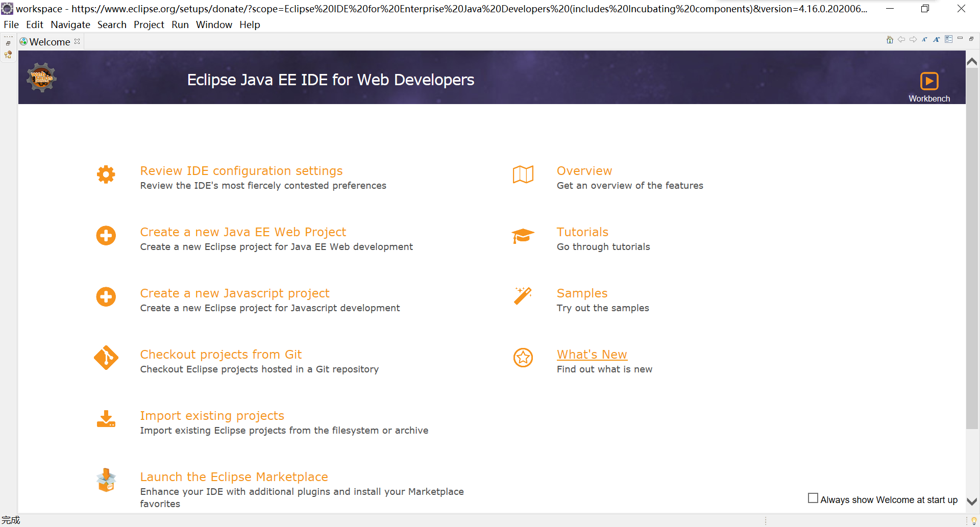Click the banner title 'Eclipse Java EE IDE for Web Developers'
The height and width of the screenshot is (527, 980).
(x=331, y=80)
